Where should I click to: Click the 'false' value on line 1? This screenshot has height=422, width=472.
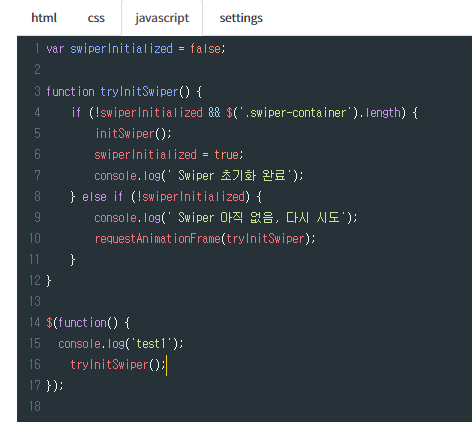[205, 49]
